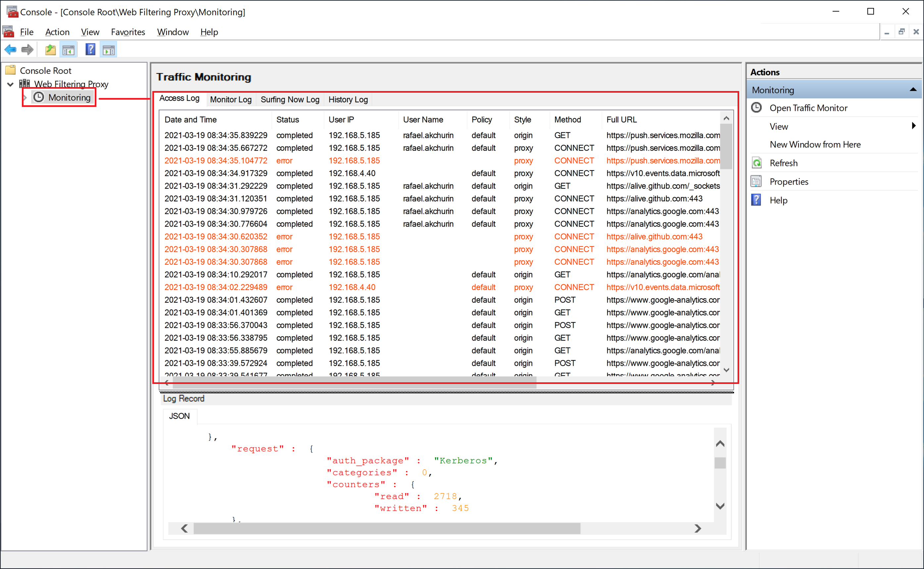Sort by the User IP column header
Screen dimensions: 924x569
click(361, 120)
